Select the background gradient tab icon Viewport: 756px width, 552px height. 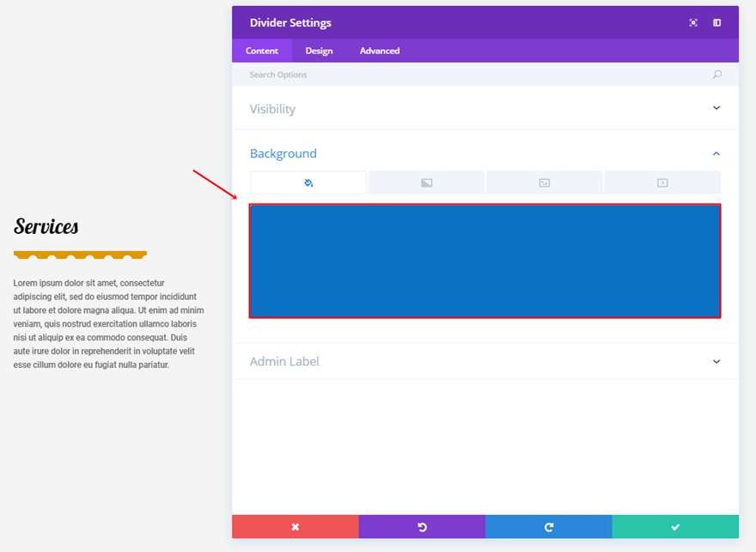[x=426, y=183]
